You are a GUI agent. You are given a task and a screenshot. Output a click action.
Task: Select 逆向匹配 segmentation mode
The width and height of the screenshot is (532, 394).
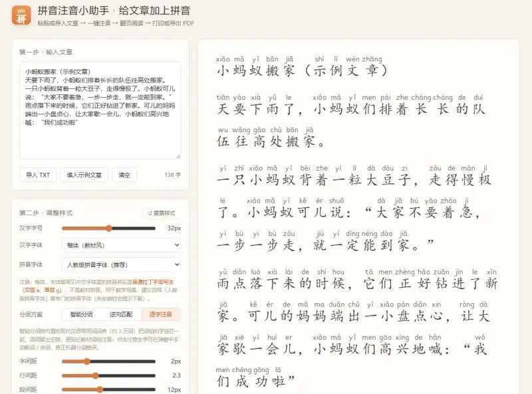click(x=121, y=314)
